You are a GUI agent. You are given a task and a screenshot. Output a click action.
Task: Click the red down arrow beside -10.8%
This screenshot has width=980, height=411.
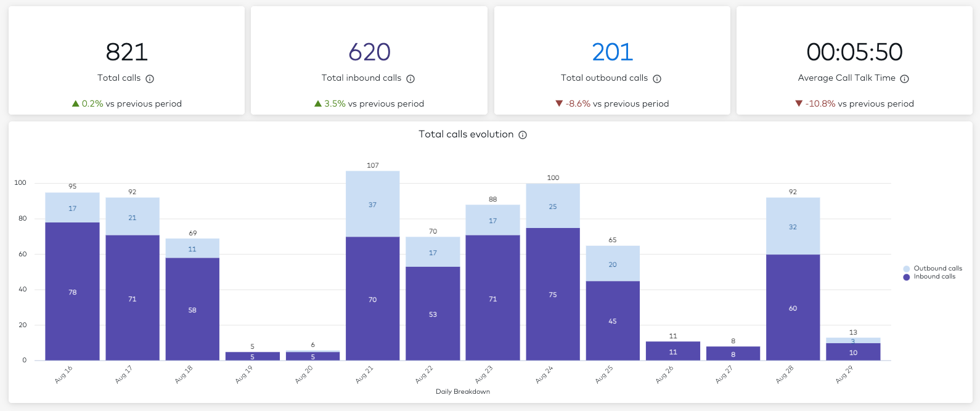click(x=799, y=104)
